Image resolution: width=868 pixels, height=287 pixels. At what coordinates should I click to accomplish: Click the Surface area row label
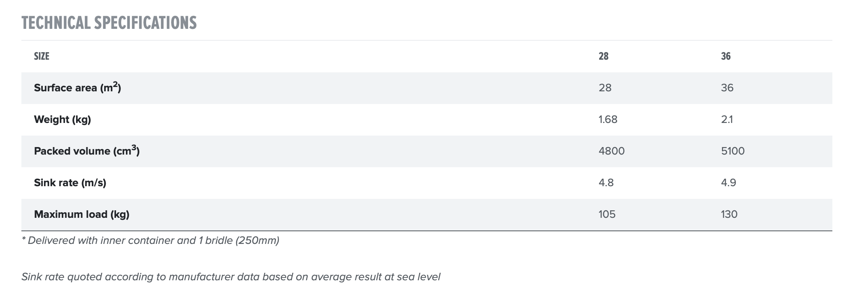coord(77,88)
